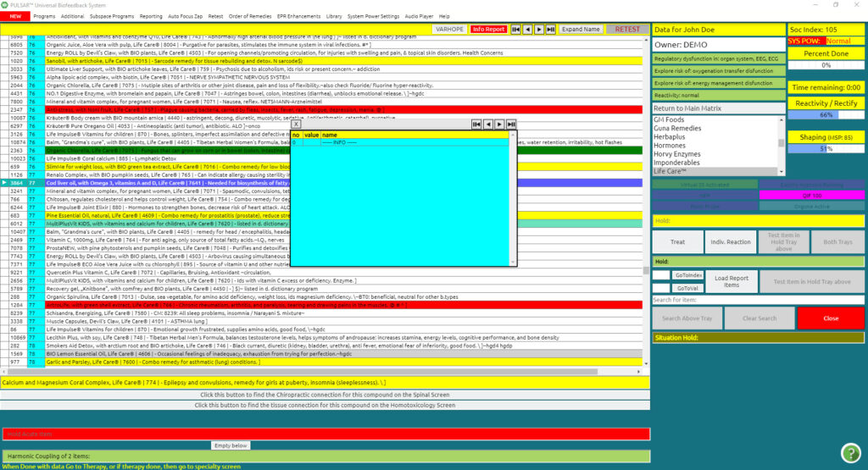This screenshot has height=470, width=868.
Task: Toggle the magenta QIF 100 indicator
Action: pos(811,195)
